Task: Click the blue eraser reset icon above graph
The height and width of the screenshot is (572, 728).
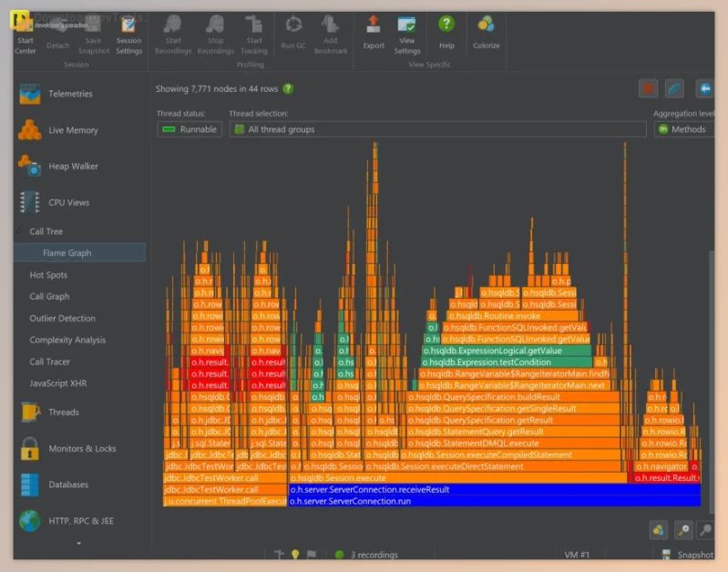Action: click(674, 88)
